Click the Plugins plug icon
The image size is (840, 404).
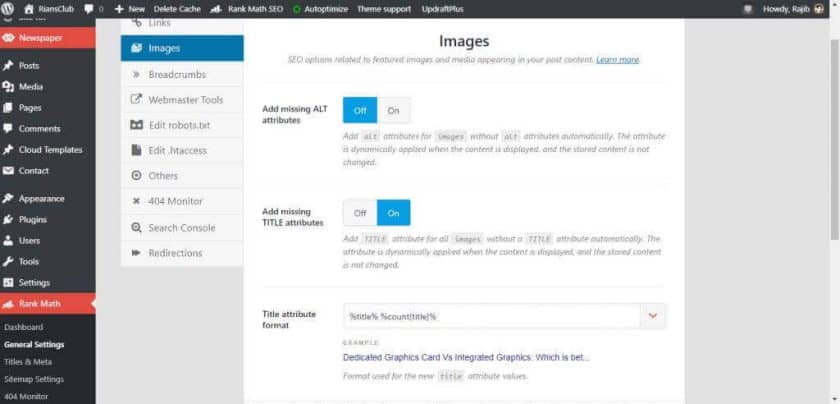[8, 220]
